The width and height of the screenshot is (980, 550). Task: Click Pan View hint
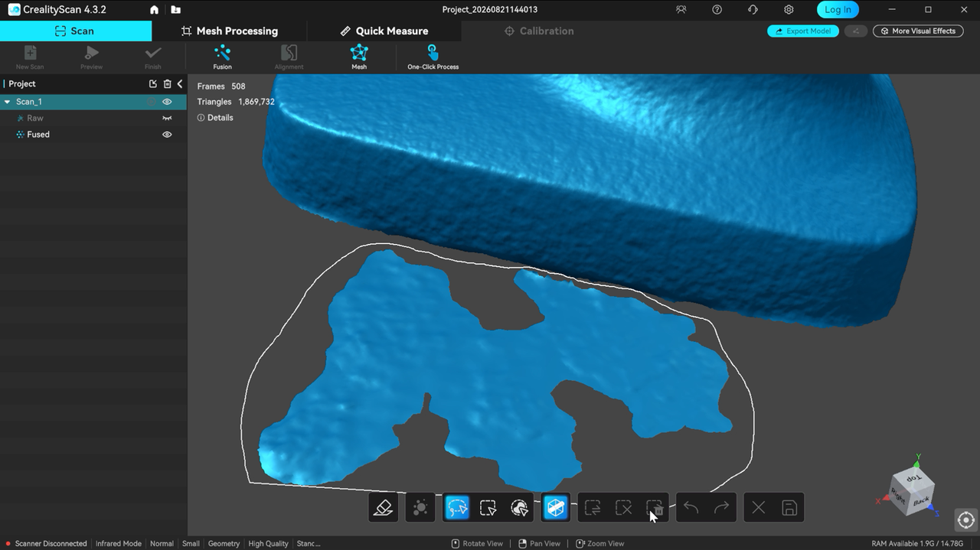(539, 544)
